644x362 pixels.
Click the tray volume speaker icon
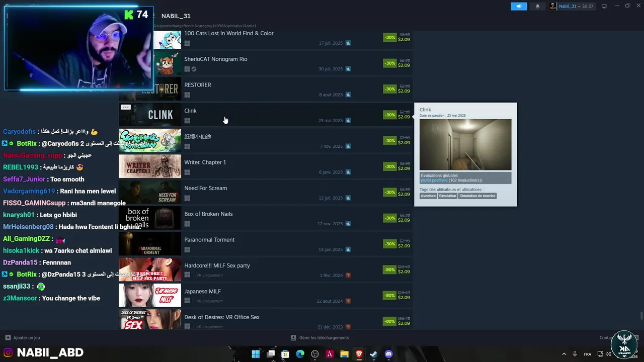[608, 354]
